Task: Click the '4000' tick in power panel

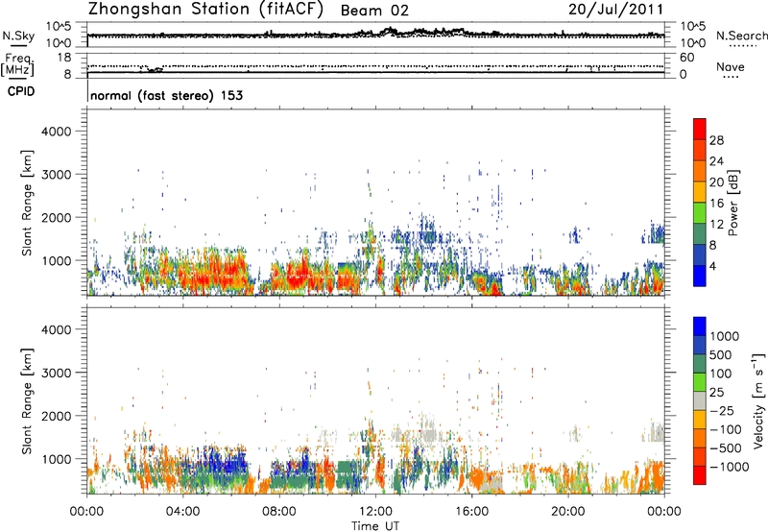Action: pos(56,132)
